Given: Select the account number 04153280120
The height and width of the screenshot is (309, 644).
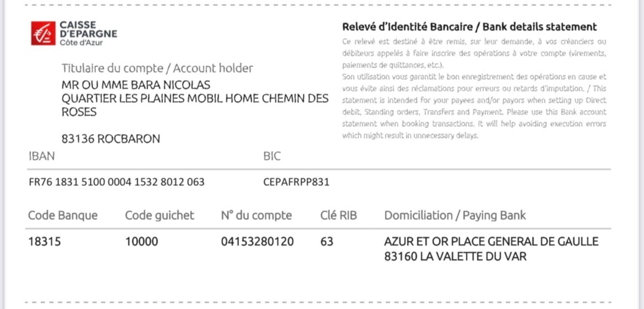Looking at the screenshot, I should [x=257, y=241].
